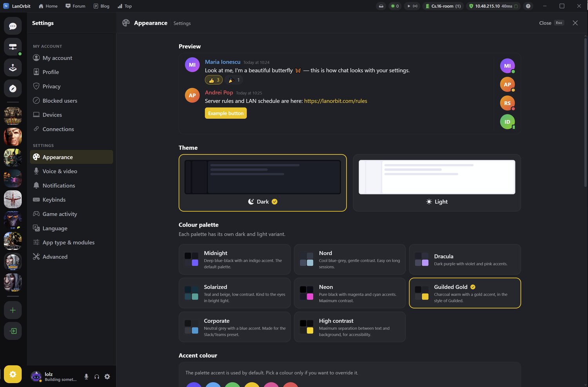Choose the Neon colour palette
This screenshot has width=588, height=387.
pyautogui.click(x=350, y=293)
